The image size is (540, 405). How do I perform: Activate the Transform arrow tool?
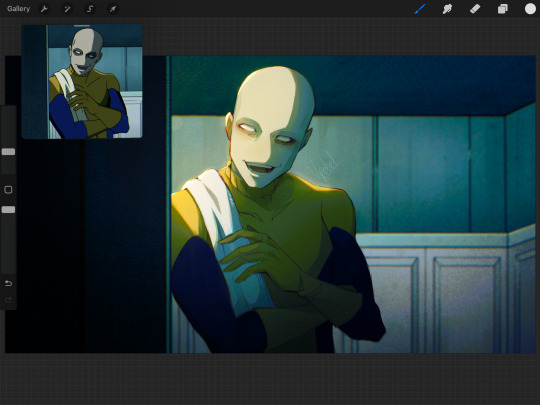113,9
